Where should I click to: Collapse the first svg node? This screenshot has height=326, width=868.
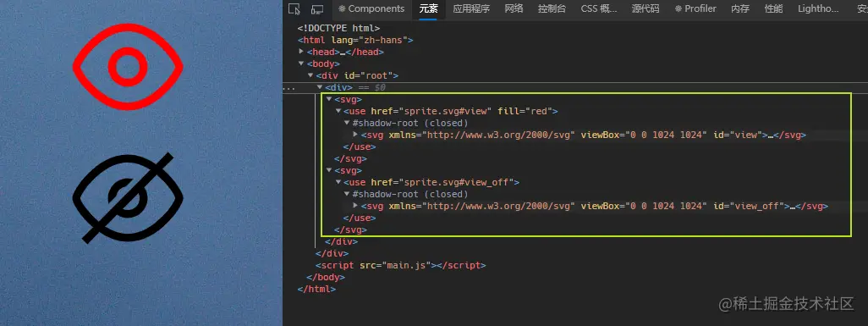[x=329, y=99]
